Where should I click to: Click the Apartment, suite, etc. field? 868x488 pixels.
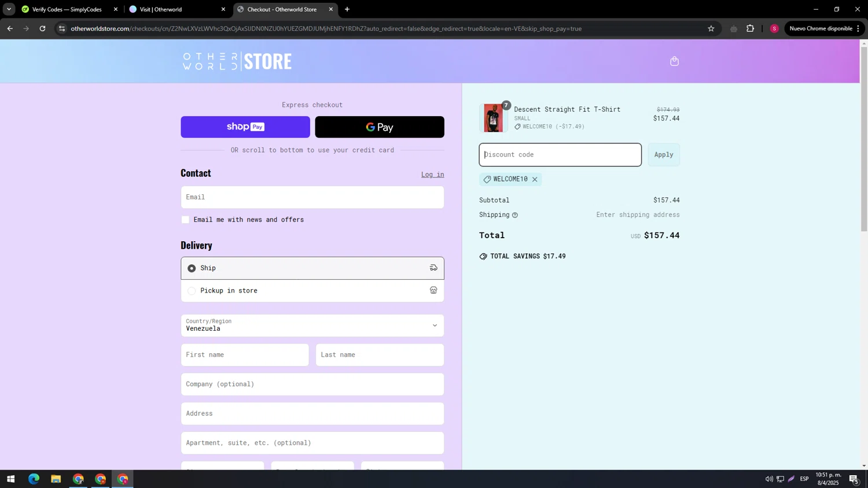[x=312, y=443]
